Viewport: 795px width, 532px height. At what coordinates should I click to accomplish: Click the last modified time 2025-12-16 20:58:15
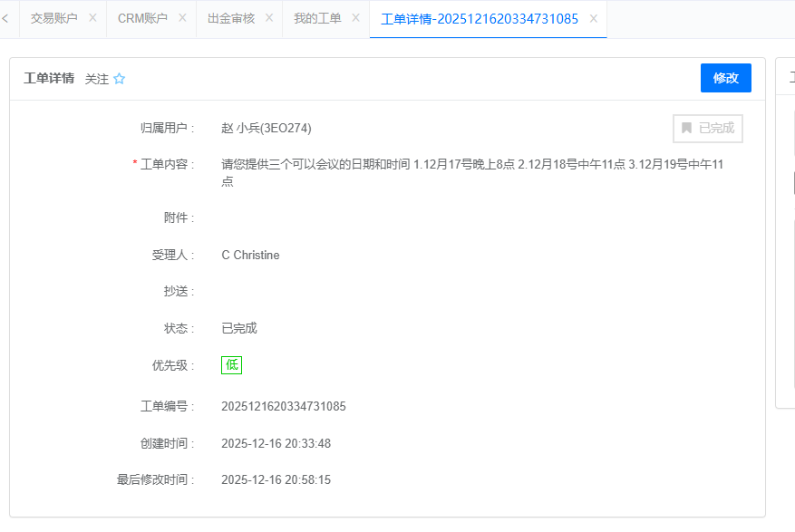point(276,479)
